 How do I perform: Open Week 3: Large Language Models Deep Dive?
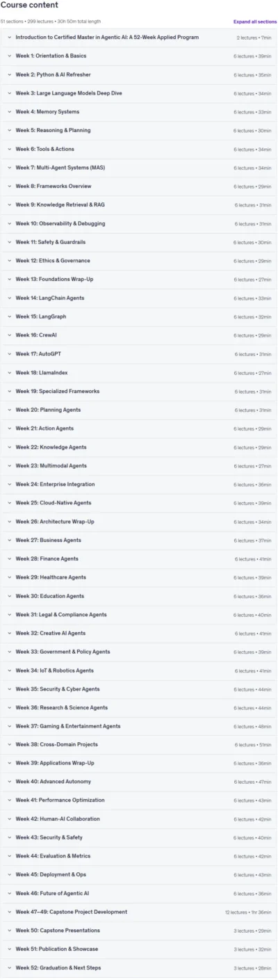coord(139,93)
